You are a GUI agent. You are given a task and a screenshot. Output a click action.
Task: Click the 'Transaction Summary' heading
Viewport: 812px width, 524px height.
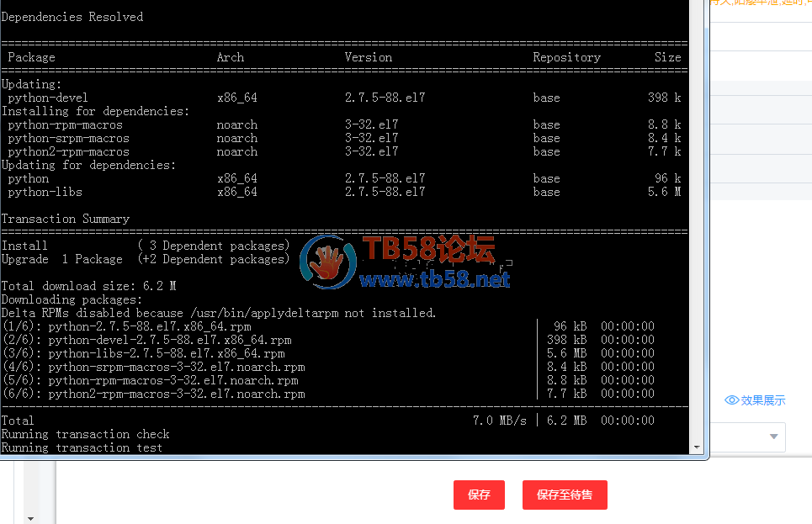(x=66, y=219)
